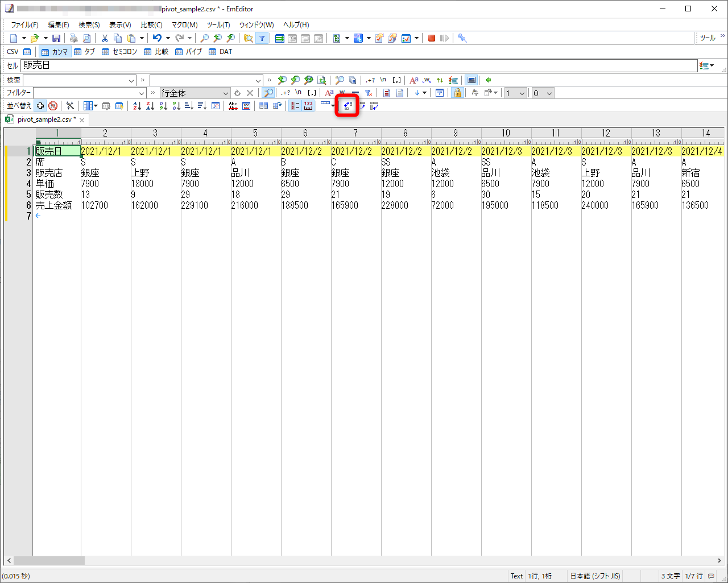The image size is (728, 583).
Task: Click the cell content field showing 販売日
Action: tap(359, 65)
